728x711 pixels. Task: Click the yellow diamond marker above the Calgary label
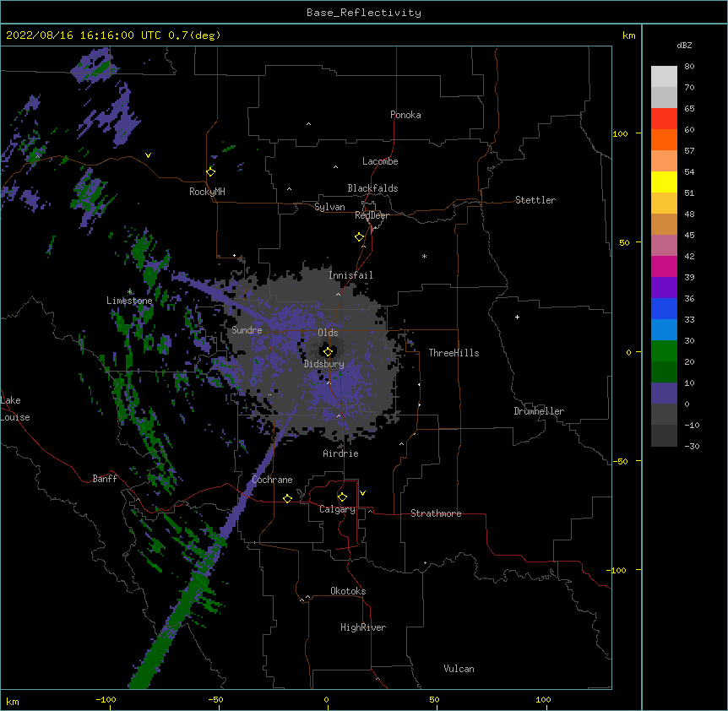(x=342, y=497)
